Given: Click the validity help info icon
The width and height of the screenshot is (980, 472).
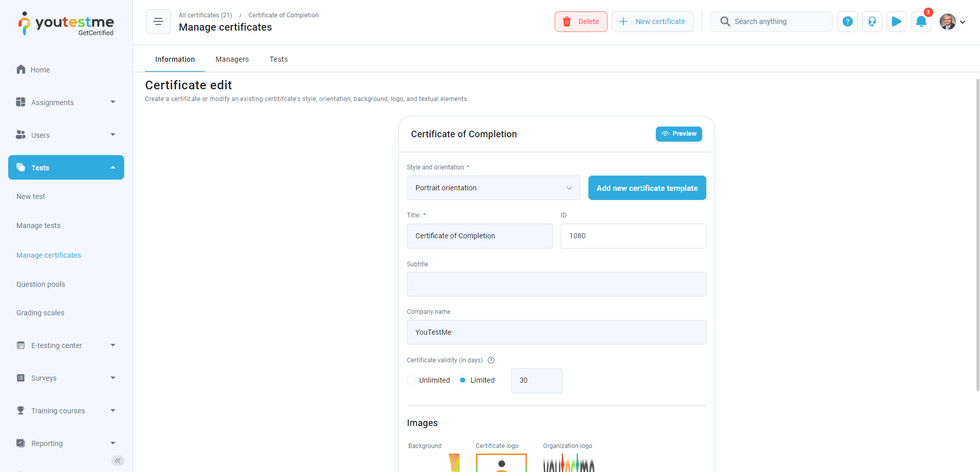Looking at the screenshot, I should coord(491,360).
